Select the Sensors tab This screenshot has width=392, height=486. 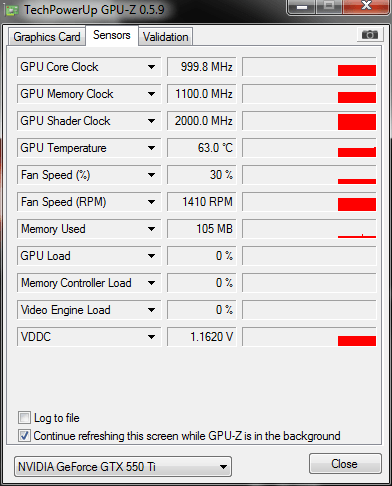coord(112,35)
